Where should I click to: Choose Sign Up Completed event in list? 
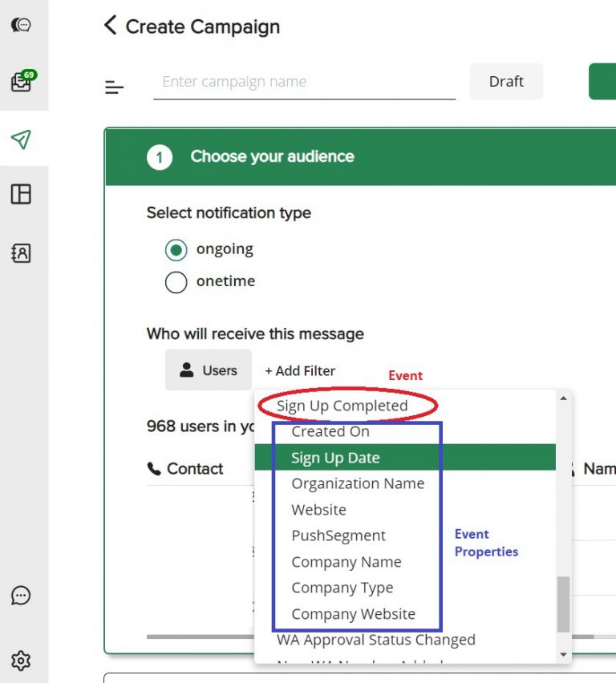[x=342, y=406]
